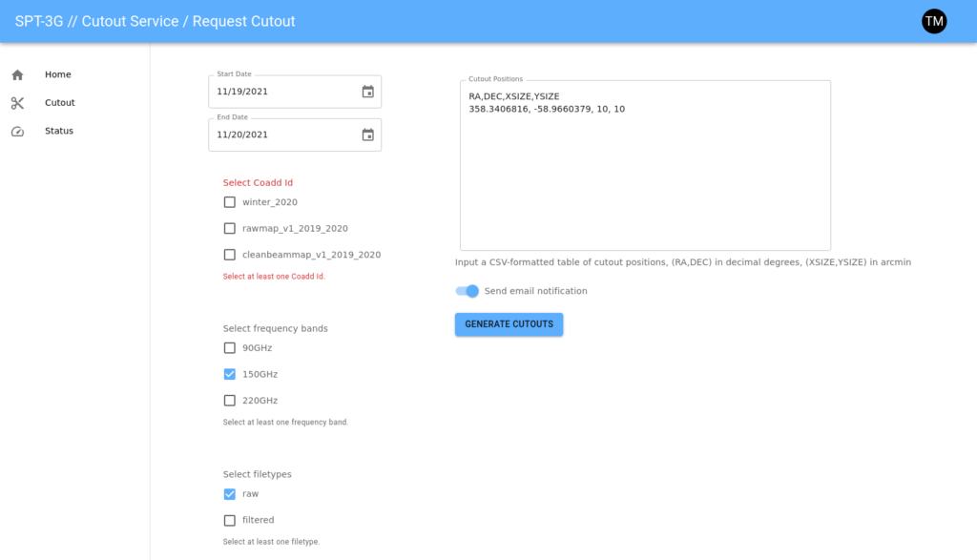Click the 'Select Coadd Id' heading
The width and height of the screenshot is (977, 560).
pos(258,182)
